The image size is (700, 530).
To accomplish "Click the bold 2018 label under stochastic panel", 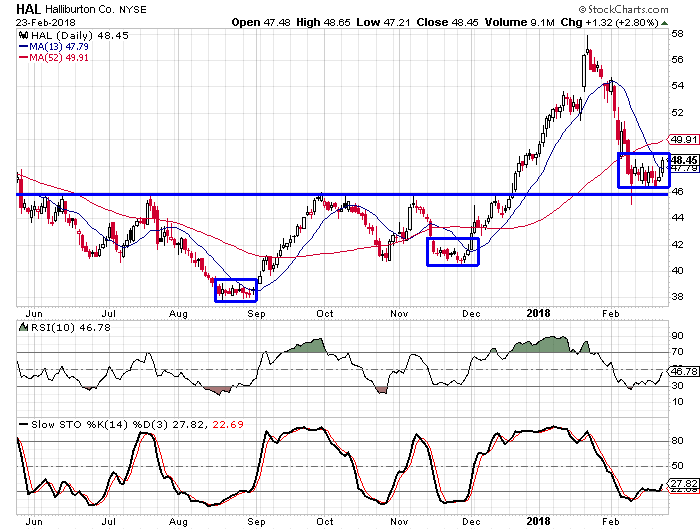I will click(538, 521).
